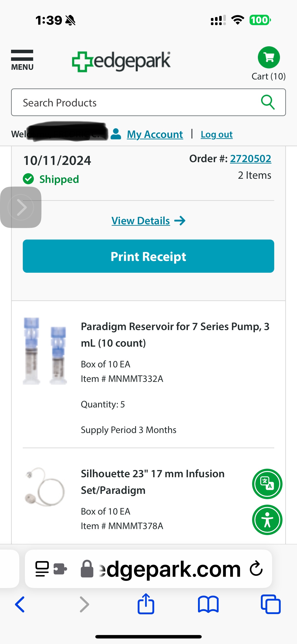
Task: Tap the Paradigm Reservoir product thumbnail
Action: coord(45,351)
